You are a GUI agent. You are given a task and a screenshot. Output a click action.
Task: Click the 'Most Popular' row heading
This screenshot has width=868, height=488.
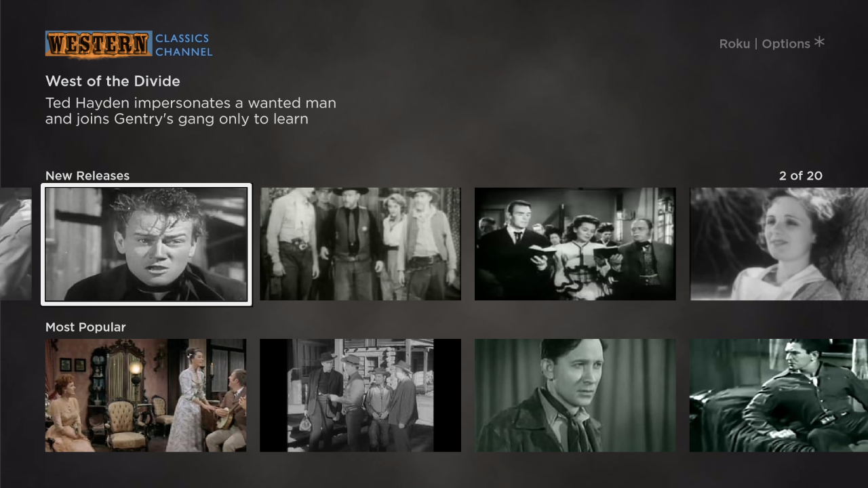(x=85, y=327)
